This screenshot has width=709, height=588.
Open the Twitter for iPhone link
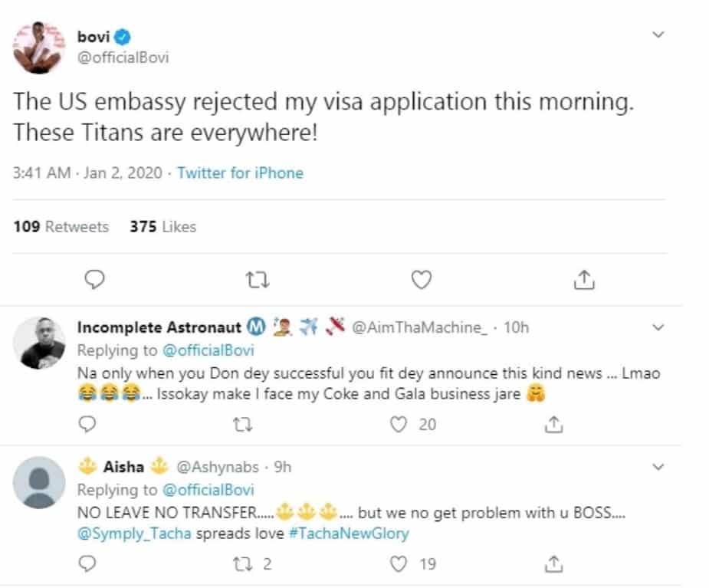240,173
